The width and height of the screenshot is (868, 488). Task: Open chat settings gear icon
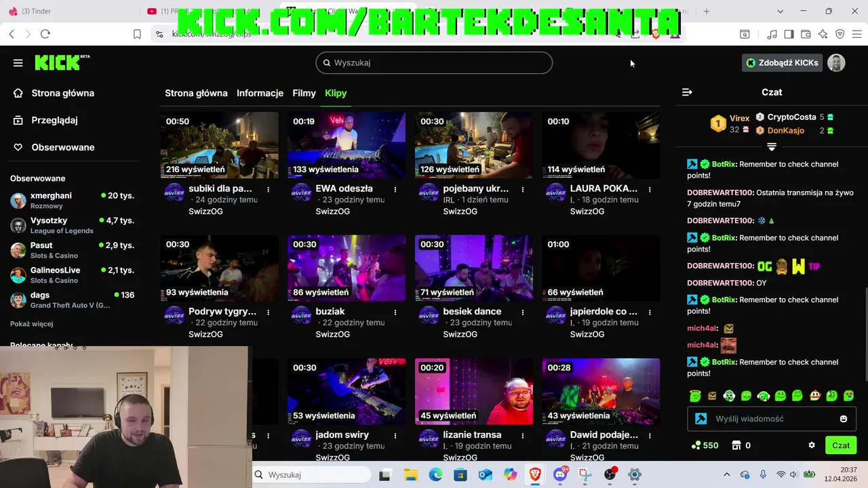812,445
